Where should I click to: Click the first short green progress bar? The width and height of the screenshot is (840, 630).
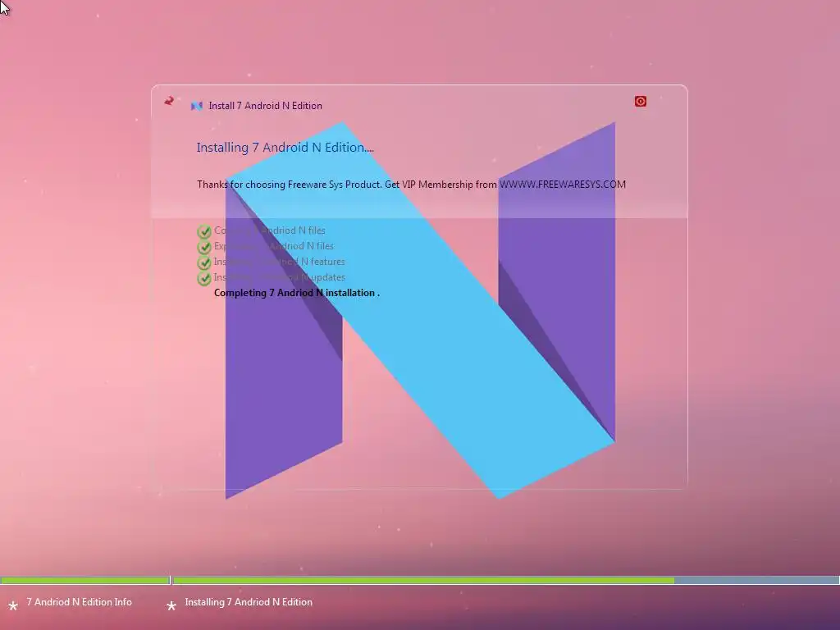click(x=84, y=580)
